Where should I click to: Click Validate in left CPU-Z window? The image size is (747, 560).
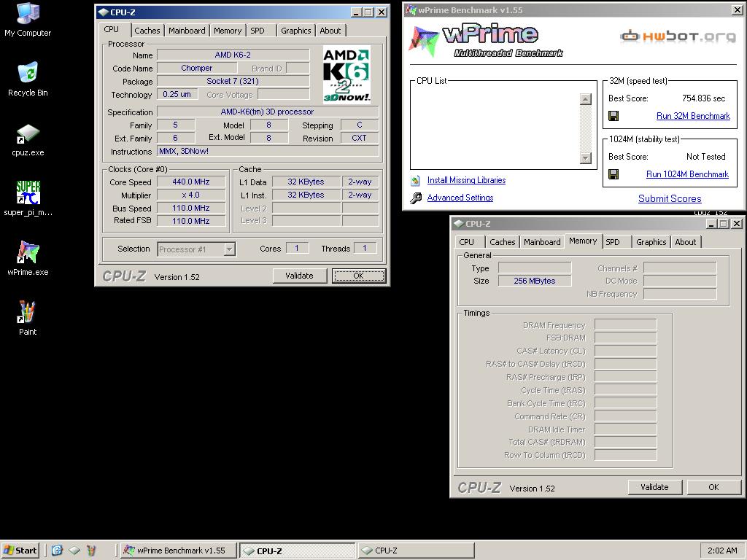point(299,276)
